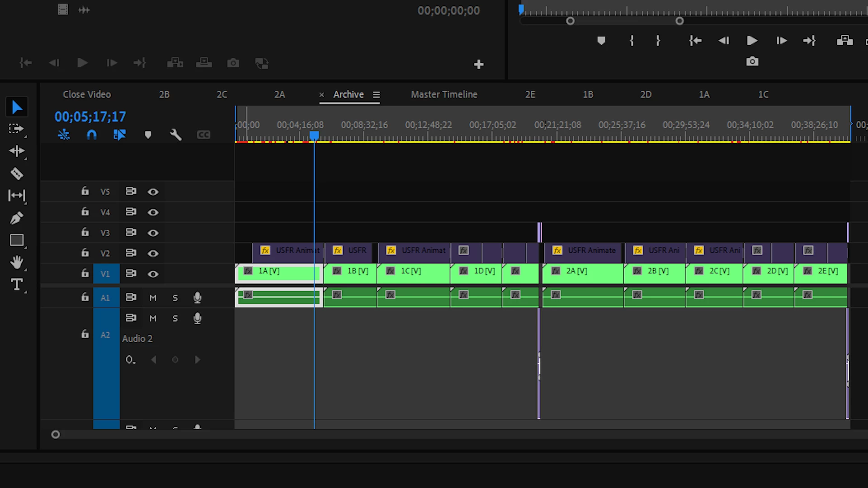Image resolution: width=868 pixels, height=488 pixels.
Task: Select the Pen tool
Action: pos(17,218)
